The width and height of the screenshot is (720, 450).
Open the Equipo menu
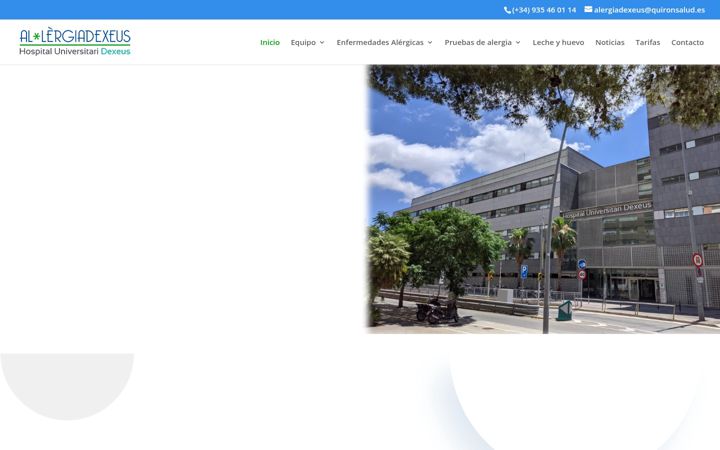(303, 42)
